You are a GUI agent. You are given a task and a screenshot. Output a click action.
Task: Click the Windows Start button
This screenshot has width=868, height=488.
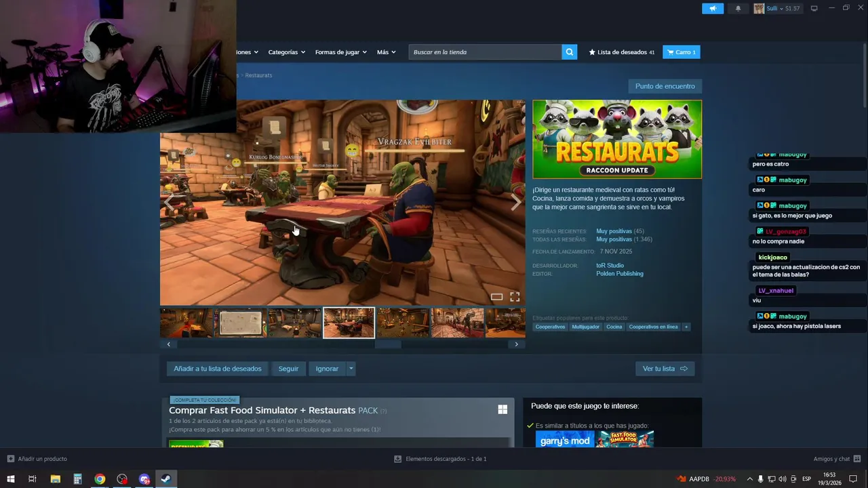tap(10, 479)
